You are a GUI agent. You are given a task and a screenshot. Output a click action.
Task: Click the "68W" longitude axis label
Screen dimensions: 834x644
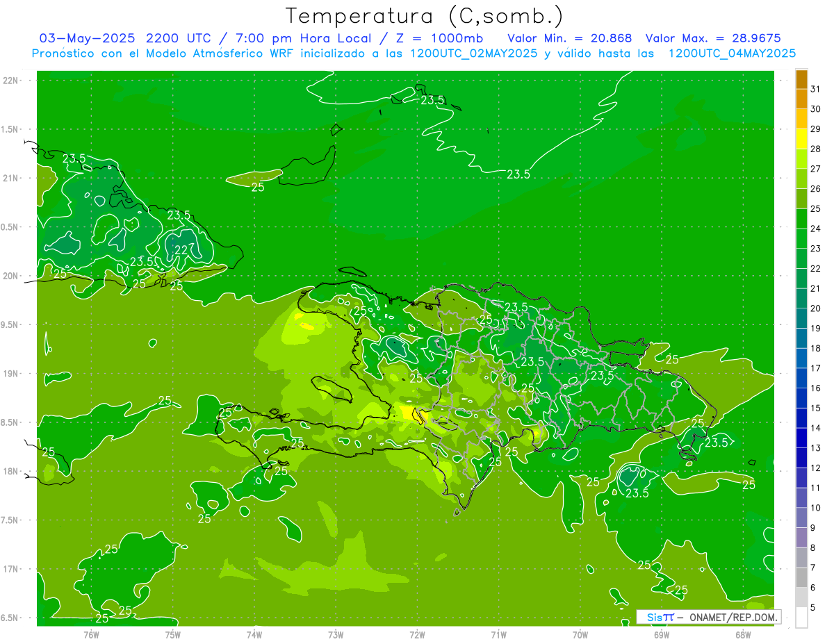click(743, 634)
